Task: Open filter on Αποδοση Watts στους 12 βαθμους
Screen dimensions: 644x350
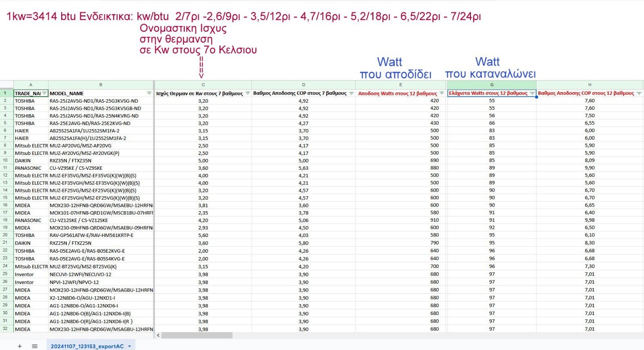Action: 442,93
